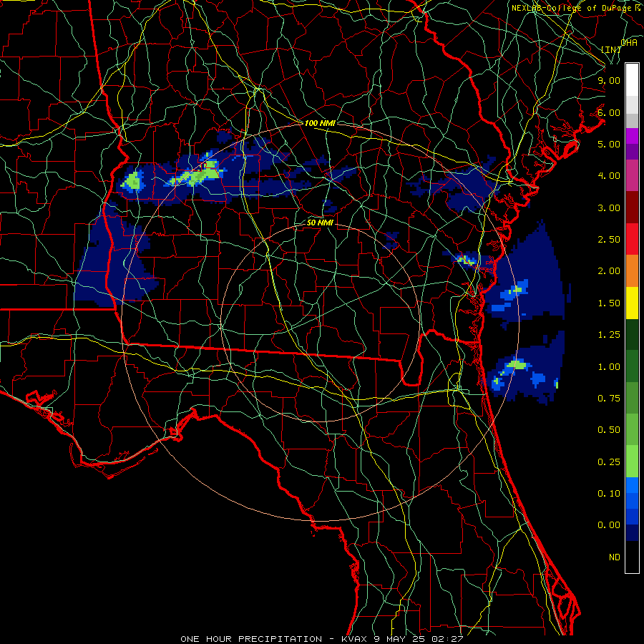Pick the dark red swatch at the 3.00 mark
The image size is (644, 644).
[x=632, y=208]
